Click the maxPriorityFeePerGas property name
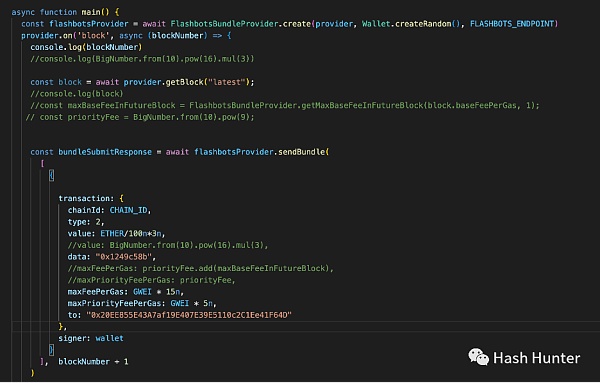Viewport: 600px width, 383px height. click(x=114, y=303)
